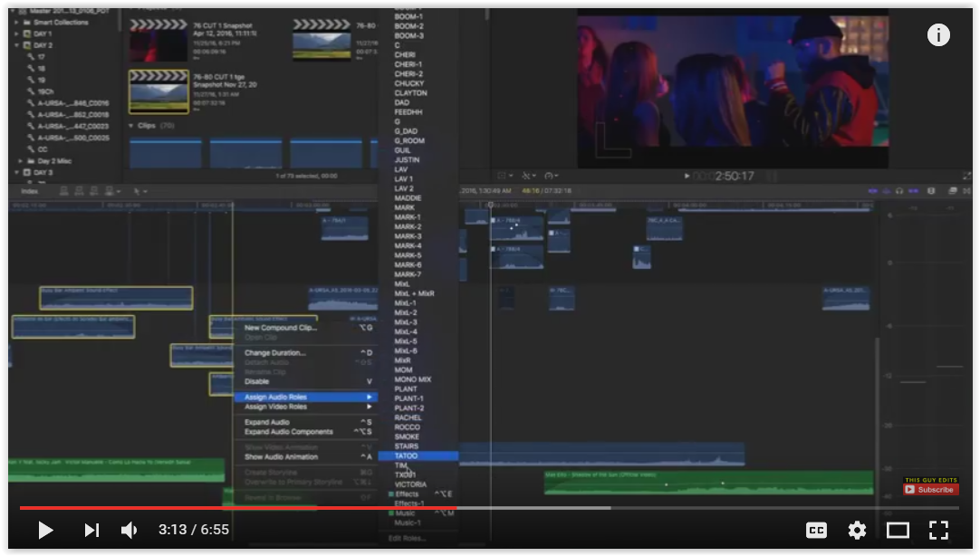Click the volume icon in the player controls

pos(128,530)
